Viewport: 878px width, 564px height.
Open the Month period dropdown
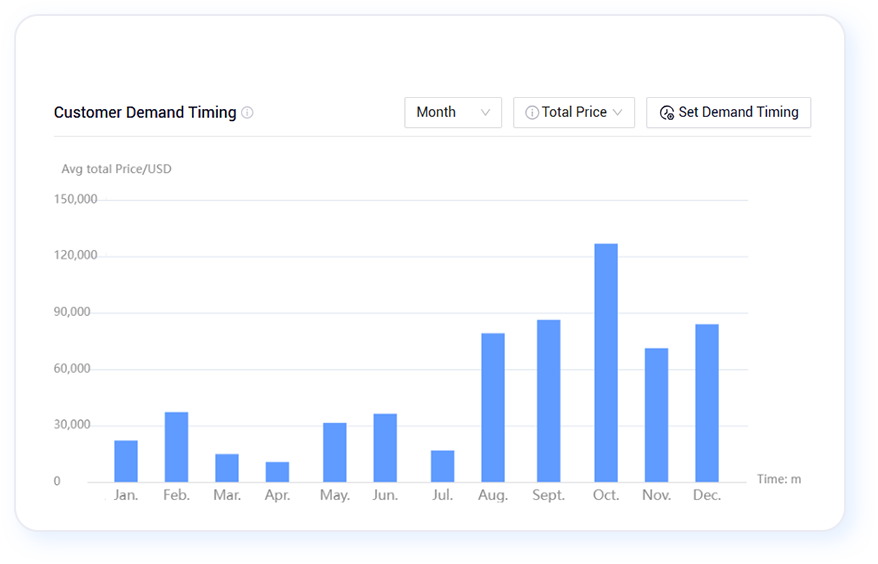[x=453, y=113]
